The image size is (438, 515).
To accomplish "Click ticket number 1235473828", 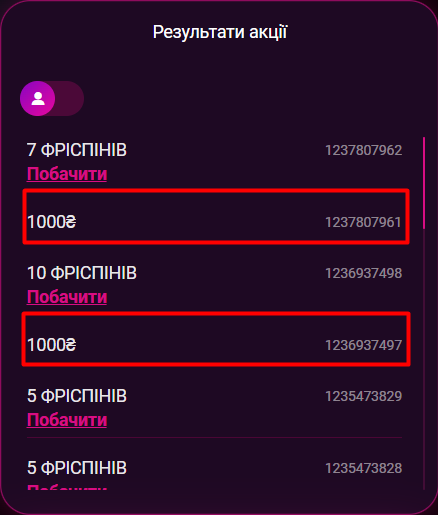I will pyautogui.click(x=363, y=468).
